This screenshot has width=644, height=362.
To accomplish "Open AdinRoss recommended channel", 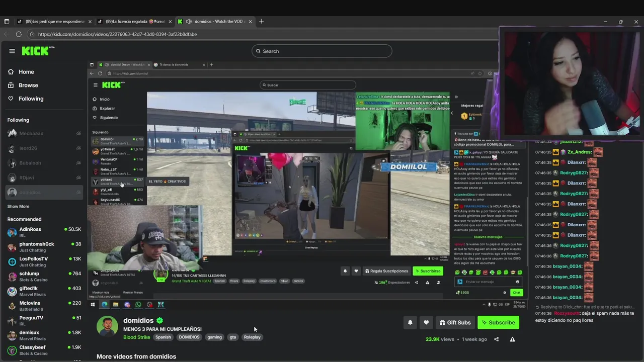I will (x=44, y=232).
